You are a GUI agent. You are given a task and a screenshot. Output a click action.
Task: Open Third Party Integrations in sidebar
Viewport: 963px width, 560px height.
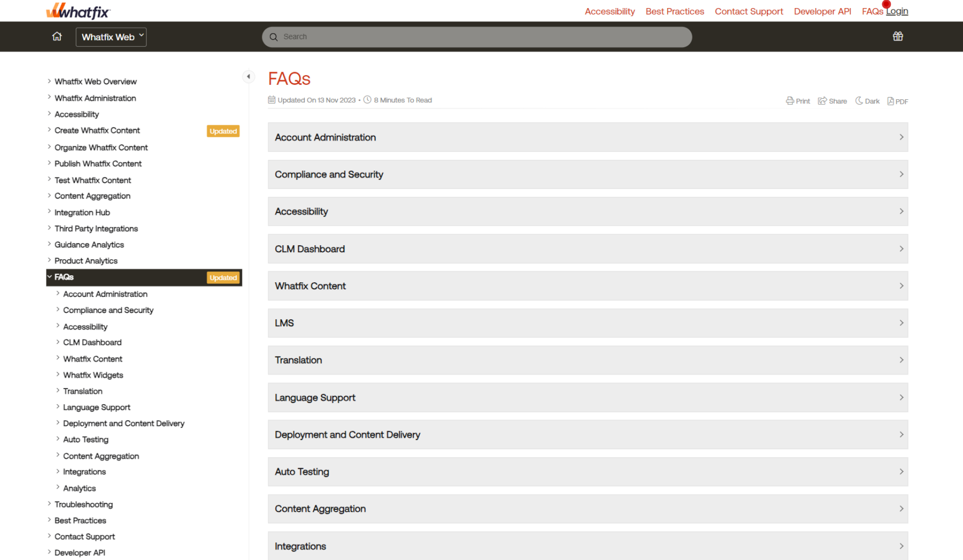click(x=96, y=229)
